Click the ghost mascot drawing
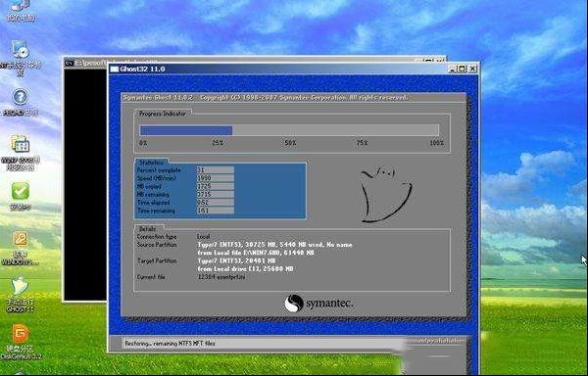 tap(385, 195)
